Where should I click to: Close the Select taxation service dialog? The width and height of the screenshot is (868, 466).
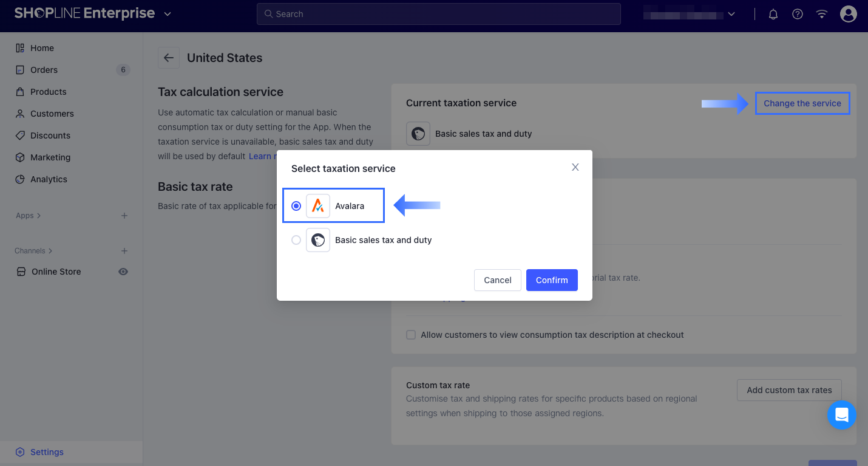coord(575,167)
